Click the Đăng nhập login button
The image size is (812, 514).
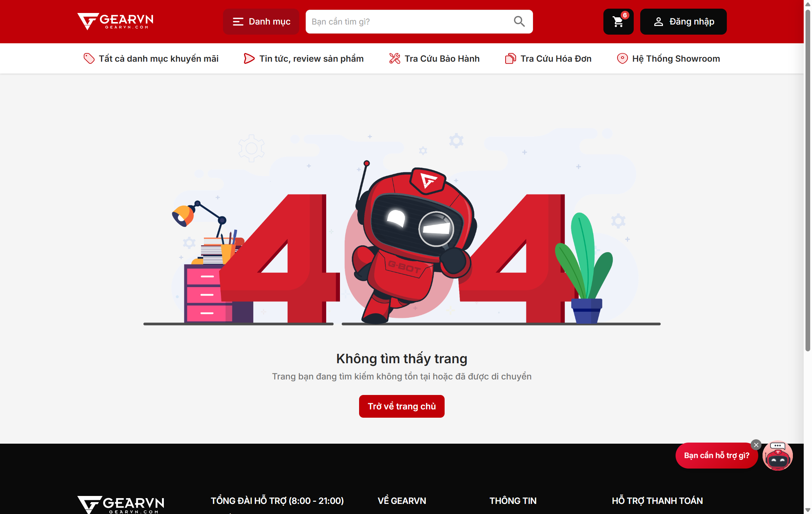tap(683, 22)
